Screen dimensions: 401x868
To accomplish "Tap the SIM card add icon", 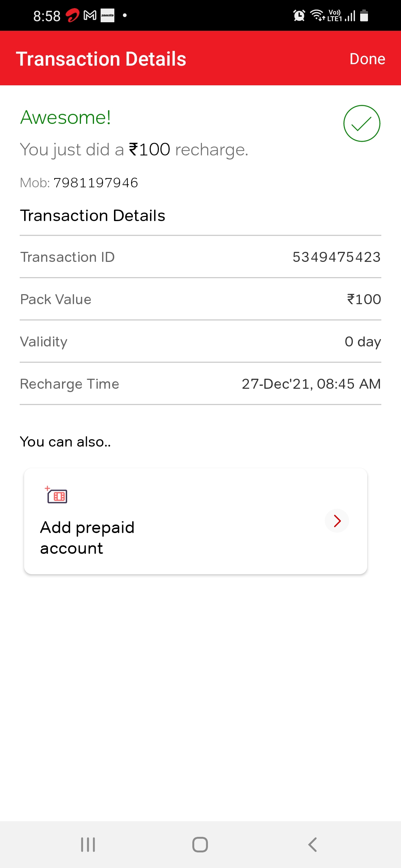I will (57, 495).
